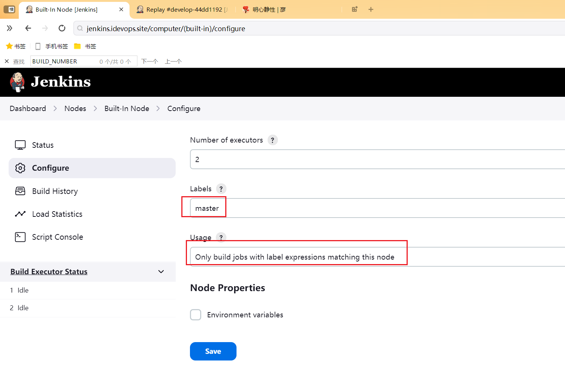
Task: Open help for Number of executors
Action: [x=273, y=140]
